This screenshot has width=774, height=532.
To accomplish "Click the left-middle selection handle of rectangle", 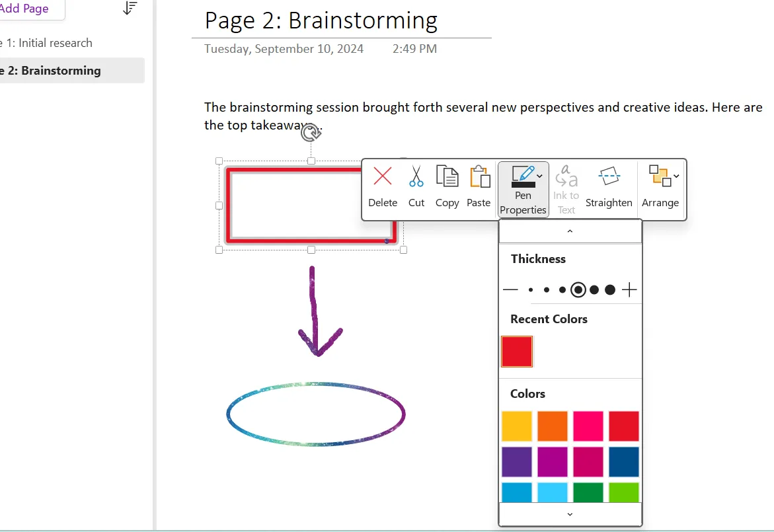I will tap(219, 206).
